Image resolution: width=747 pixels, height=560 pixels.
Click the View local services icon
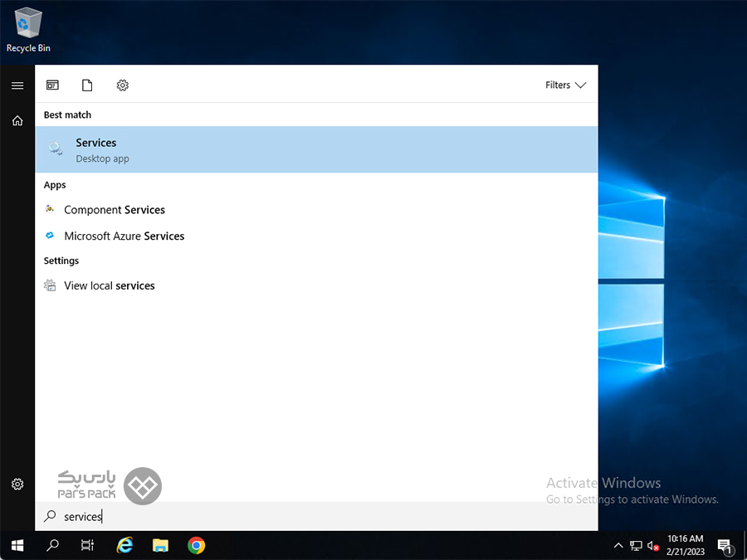click(x=50, y=285)
